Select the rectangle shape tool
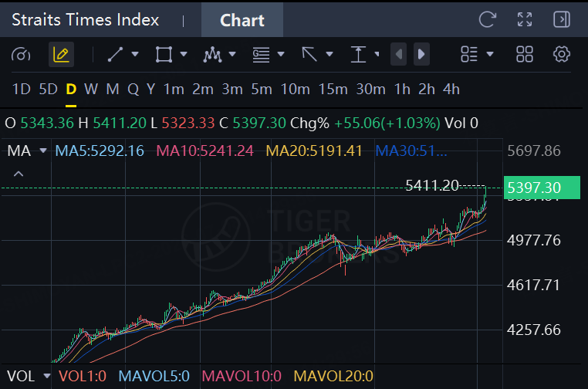This screenshot has height=389, width=588. [x=164, y=54]
